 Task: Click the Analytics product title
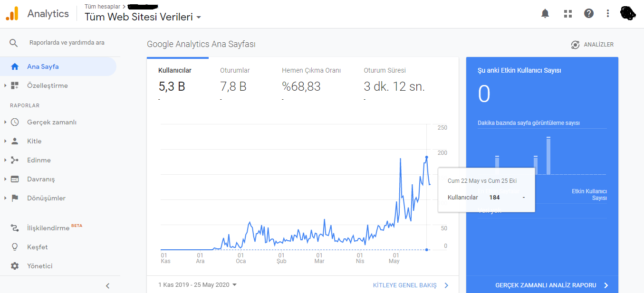tap(48, 14)
